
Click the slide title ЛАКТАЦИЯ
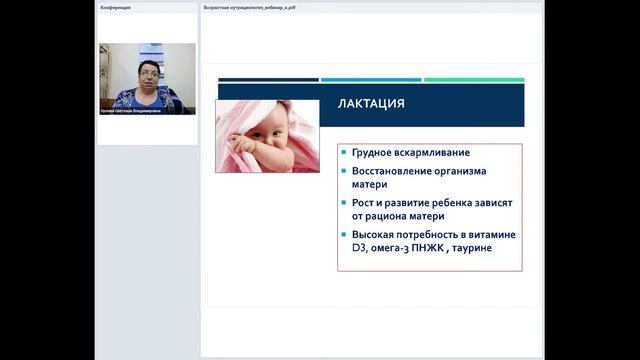[x=371, y=104]
